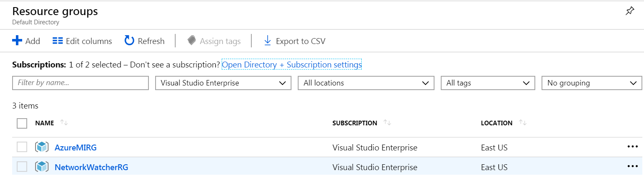Screen dimensions: 644x176
Task: Open the No grouping dropdown
Action: click(x=592, y=83)
